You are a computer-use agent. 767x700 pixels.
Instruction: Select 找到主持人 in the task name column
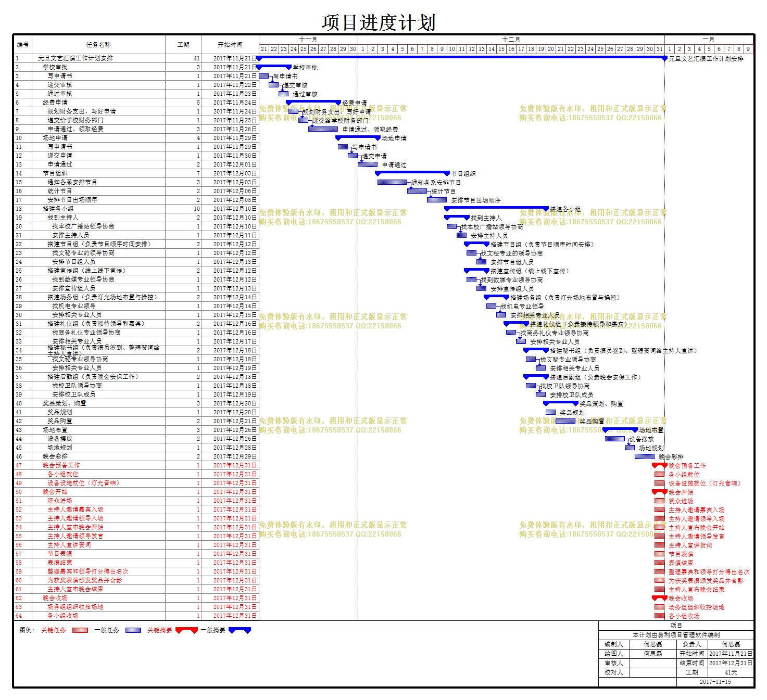click(63, 218)
